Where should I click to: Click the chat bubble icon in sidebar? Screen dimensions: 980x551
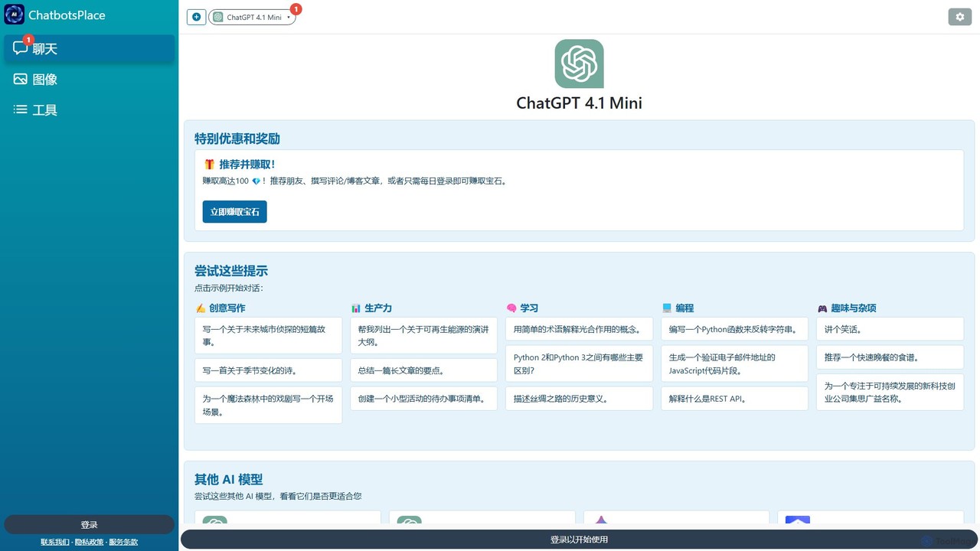(21, 48)
